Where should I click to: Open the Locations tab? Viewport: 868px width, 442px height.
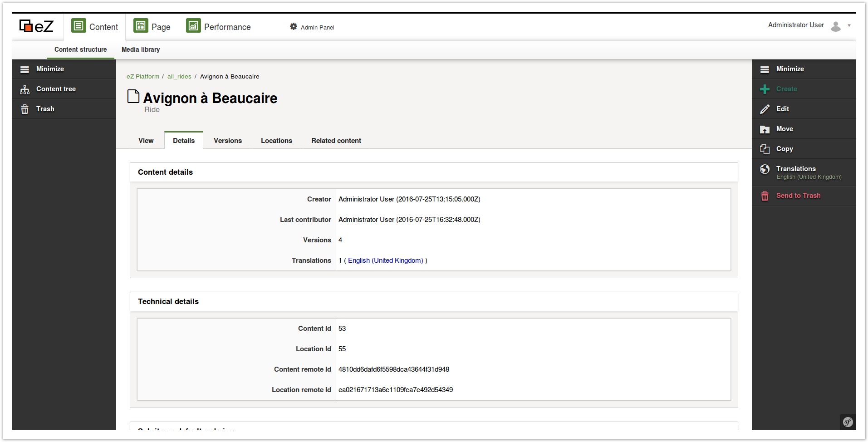point(276,141)
